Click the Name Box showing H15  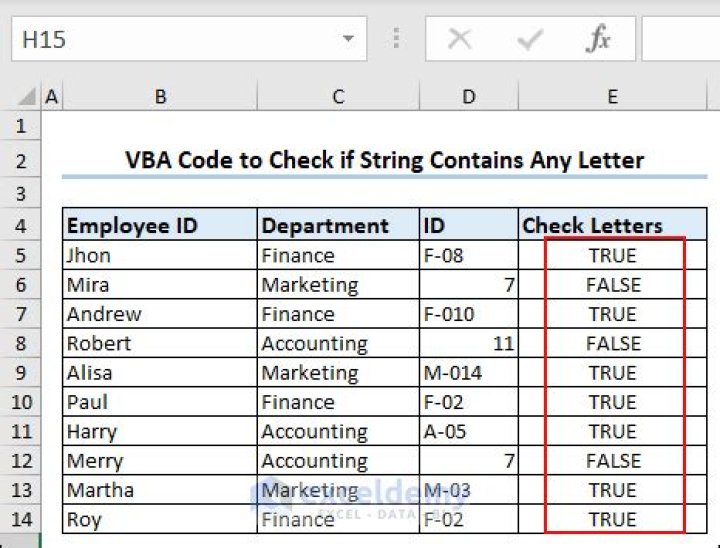click(170, 40)
